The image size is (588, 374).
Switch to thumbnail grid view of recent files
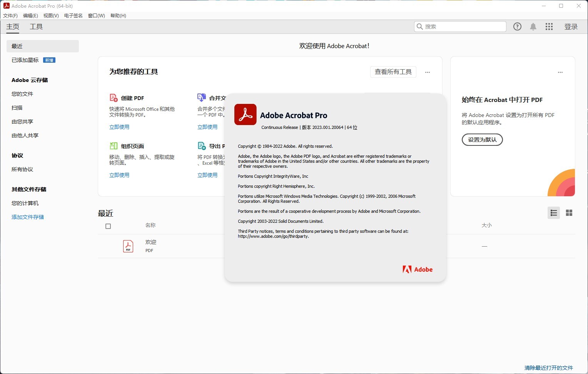[569, 213]
